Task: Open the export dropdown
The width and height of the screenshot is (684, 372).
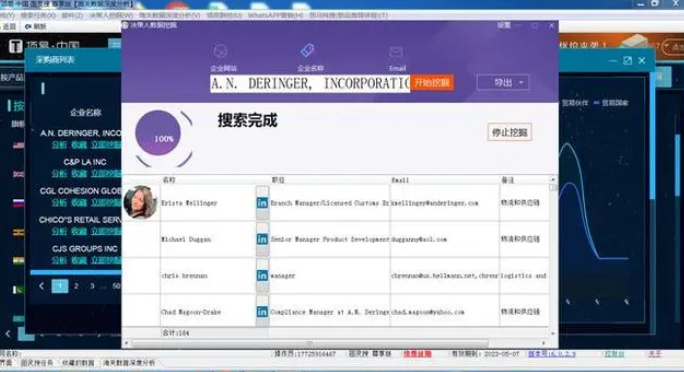Action: coord(503,82)
